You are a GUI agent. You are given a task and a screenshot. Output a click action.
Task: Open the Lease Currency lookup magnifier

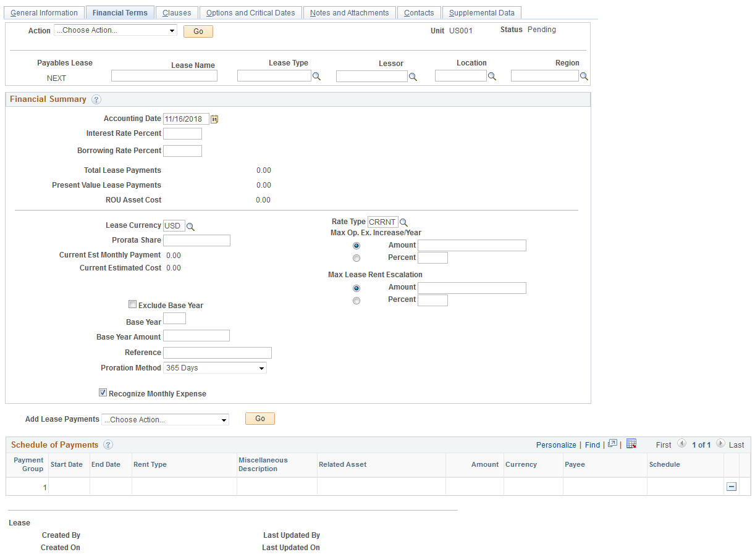coord(190,226)
